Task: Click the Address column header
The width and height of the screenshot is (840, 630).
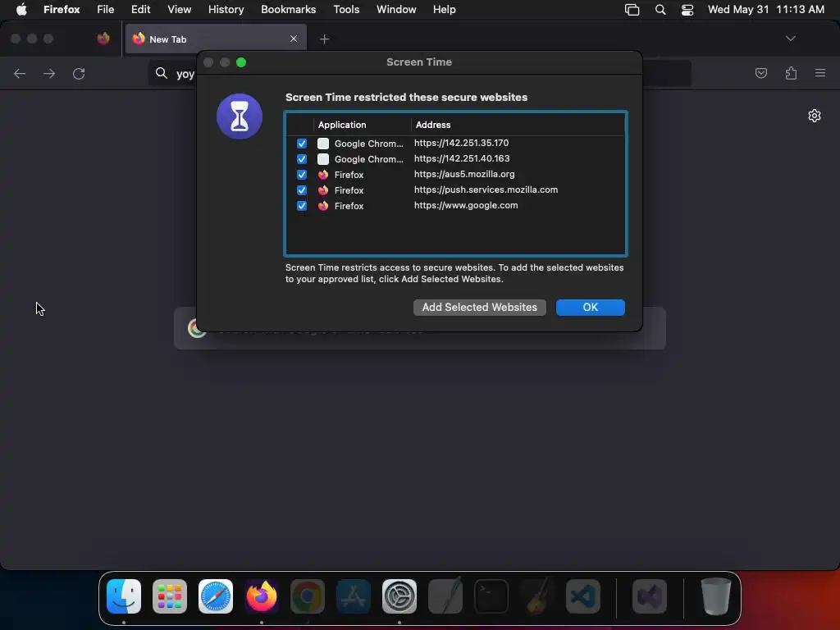Action: pos(433,125)
